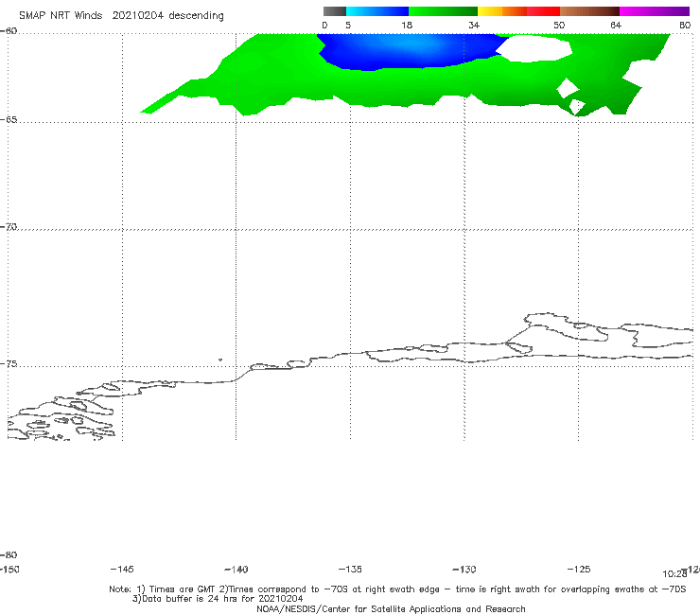Click the latitude label '-80'
700x615 pixels.
[x=9, y=555]
